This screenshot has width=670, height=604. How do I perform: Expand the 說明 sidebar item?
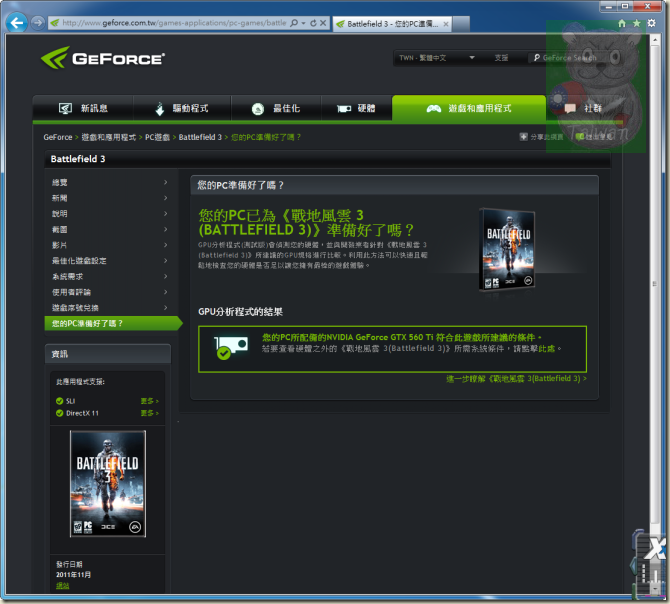tap(110, 214)
